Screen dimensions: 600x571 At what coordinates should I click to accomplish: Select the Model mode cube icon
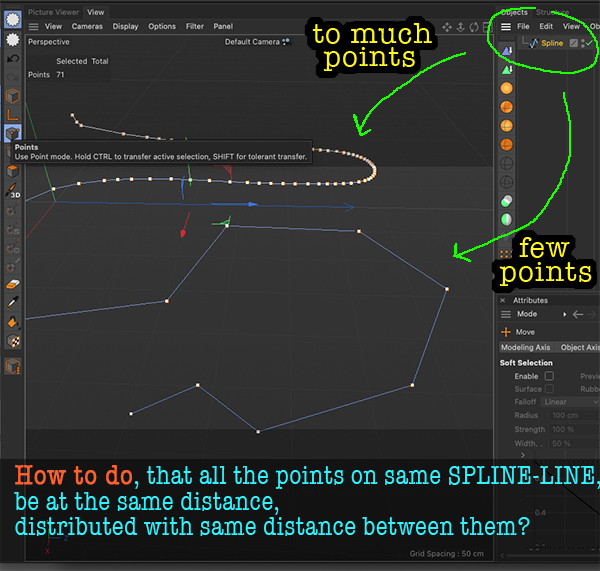13,96
